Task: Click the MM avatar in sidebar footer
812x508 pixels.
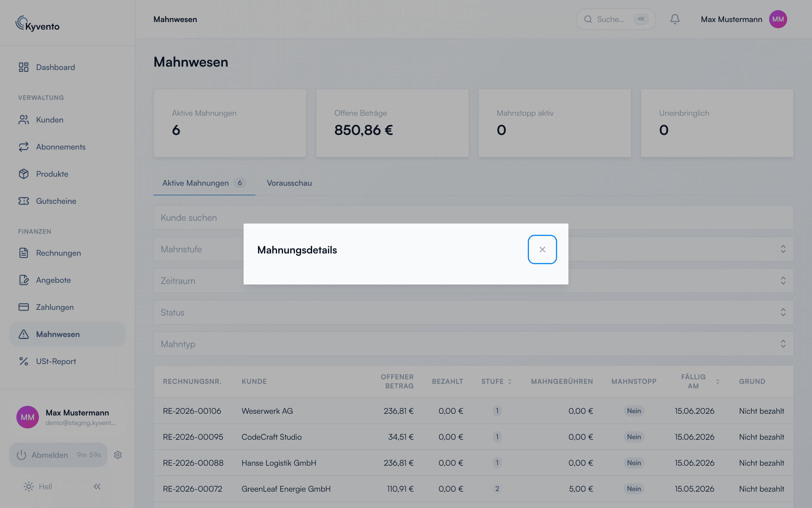Action: 28,417
